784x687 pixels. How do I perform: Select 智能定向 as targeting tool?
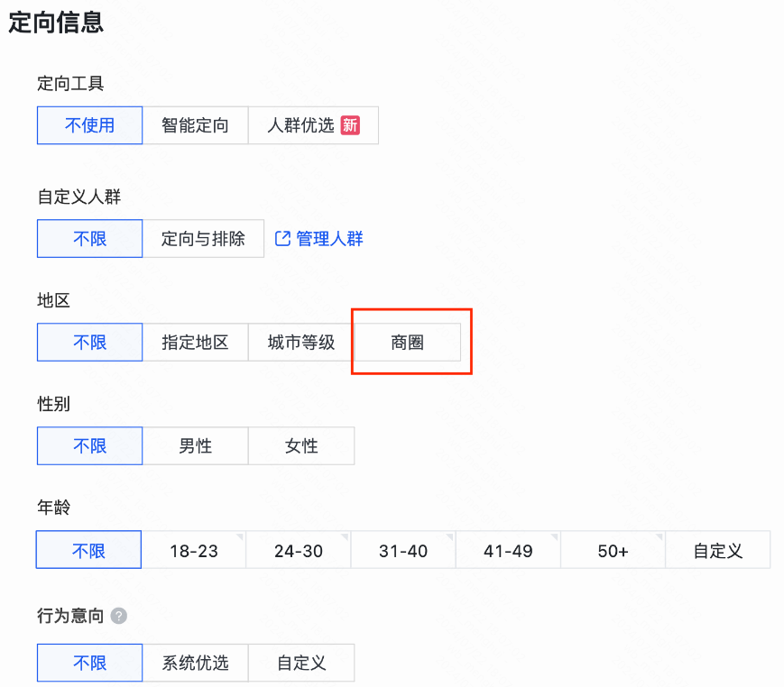(x=196, y=125)
